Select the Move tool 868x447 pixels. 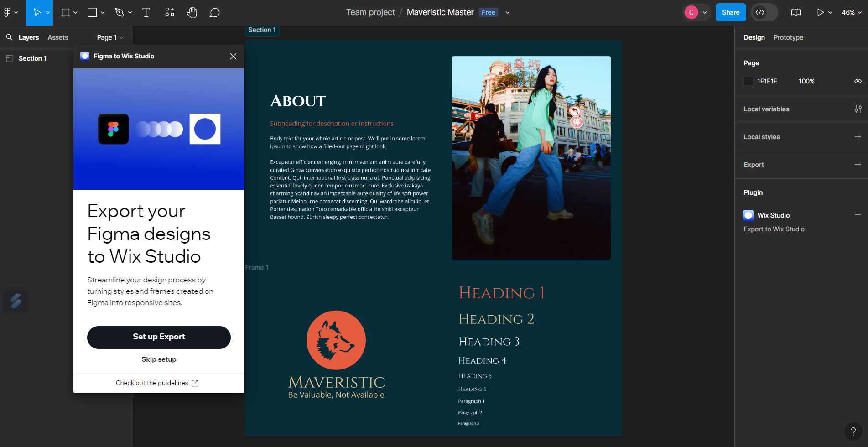[37, 12]
